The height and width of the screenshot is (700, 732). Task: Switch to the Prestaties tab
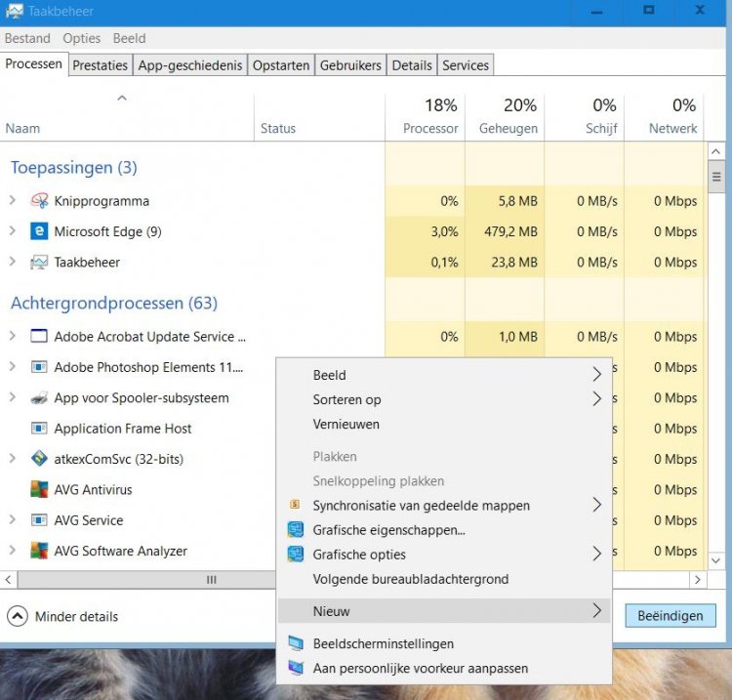coord(101,65)
